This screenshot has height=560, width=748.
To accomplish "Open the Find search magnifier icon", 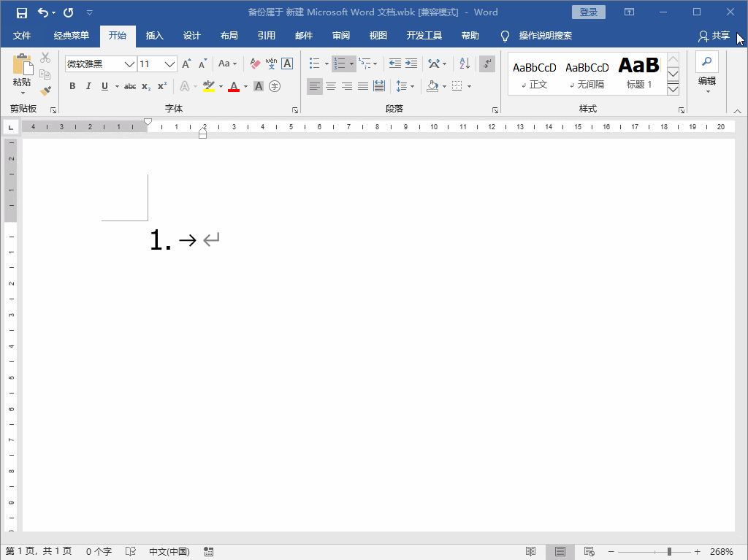I will point(707,62).
